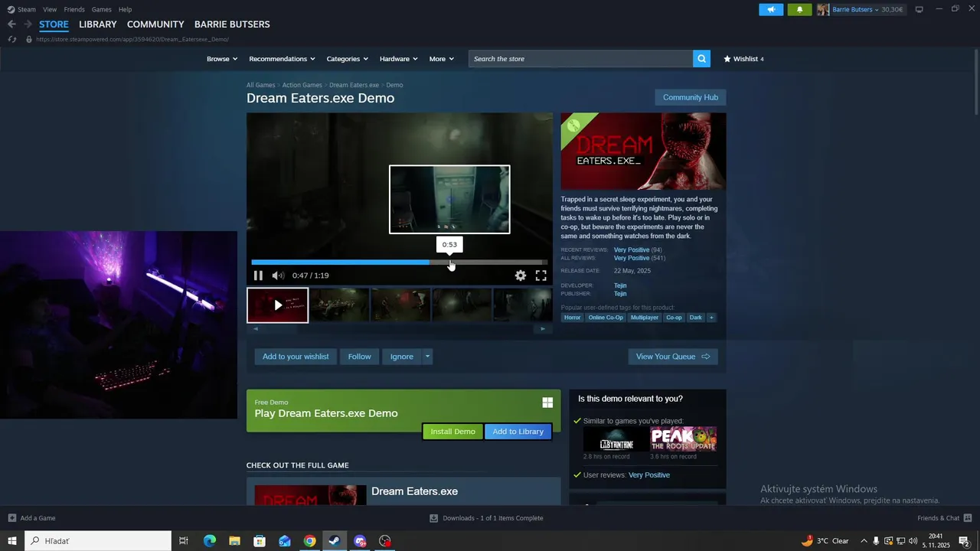Click the store search magnifier button
This screenshot has width=980, height=551.
point(701,59)
